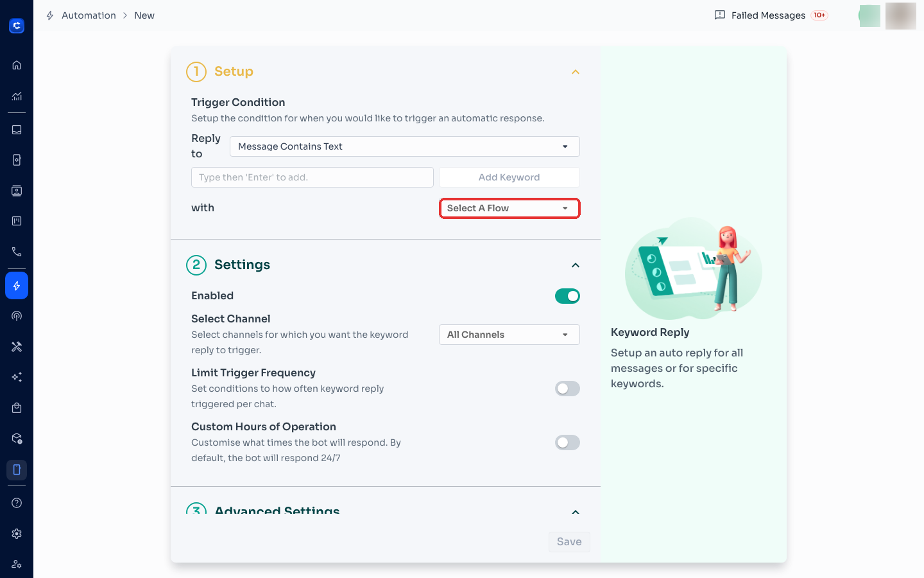Image resolution: width=924 pixels, height=578 pixels.
Task: Open Failed Messages link
Action: click(768, 15)
